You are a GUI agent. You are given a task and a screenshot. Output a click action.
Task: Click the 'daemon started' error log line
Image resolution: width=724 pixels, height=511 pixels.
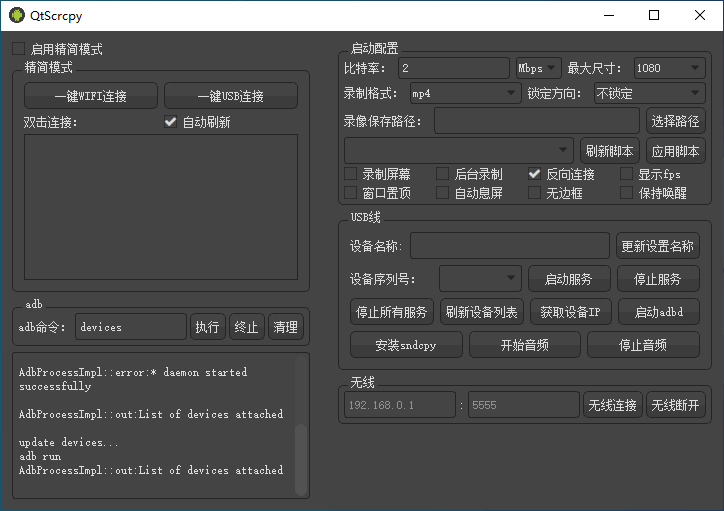tap(133, 379)
